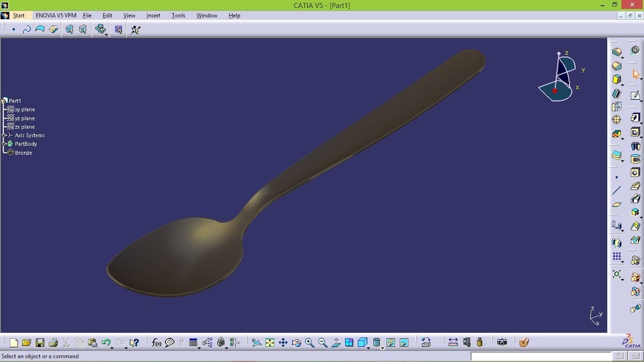Screen dimensions: 644x362
Task: Open the Tools menu
Action: point(178,16)
